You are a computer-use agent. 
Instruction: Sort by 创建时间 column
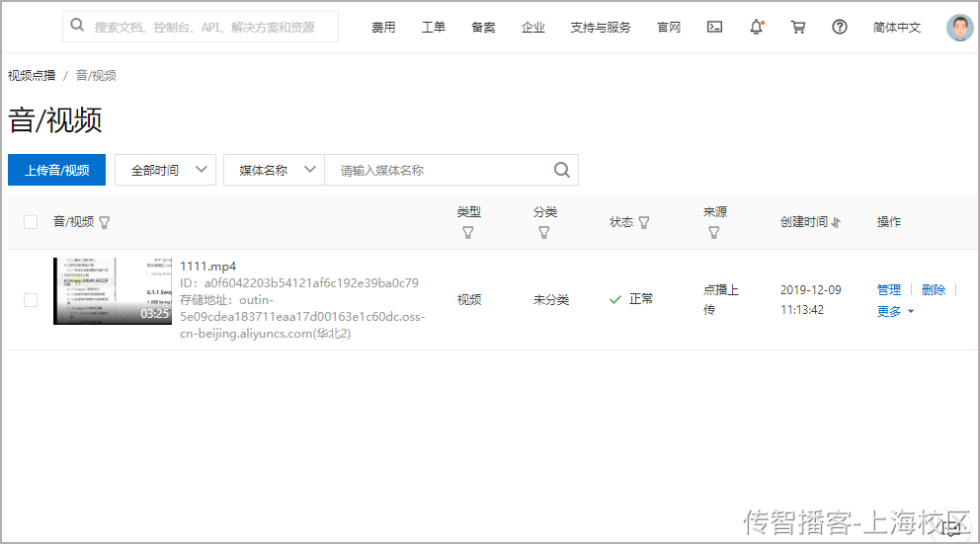click(x=836, y=222)
